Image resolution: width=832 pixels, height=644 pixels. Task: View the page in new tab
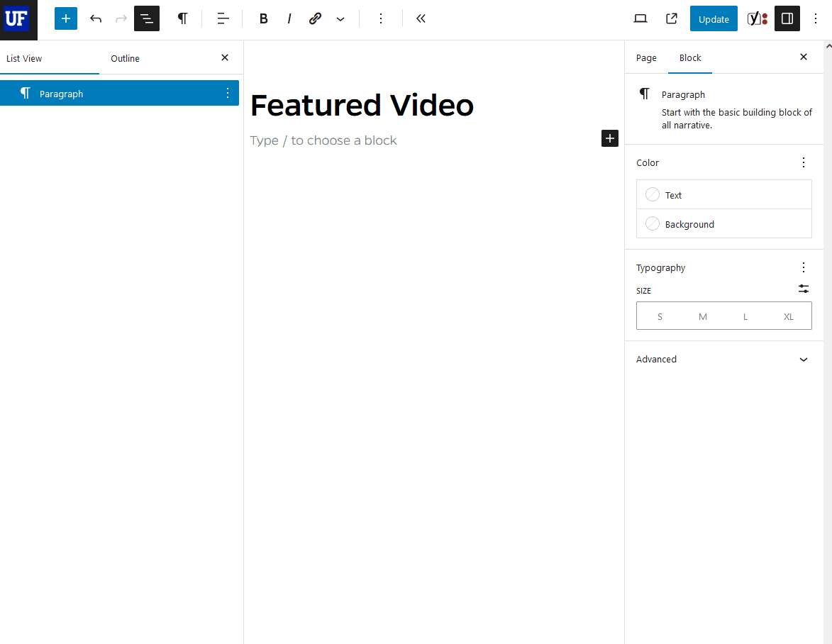click(671, 18)
